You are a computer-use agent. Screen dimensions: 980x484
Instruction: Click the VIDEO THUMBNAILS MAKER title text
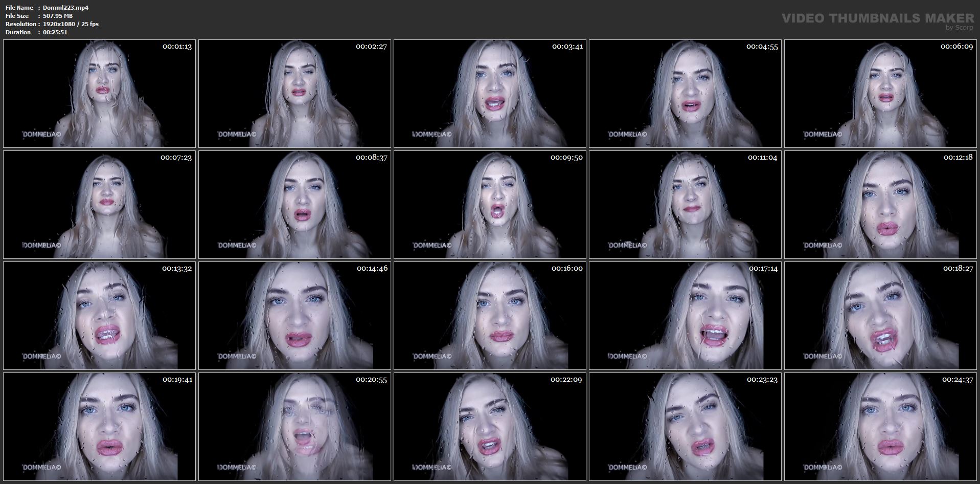coord(878,18)
